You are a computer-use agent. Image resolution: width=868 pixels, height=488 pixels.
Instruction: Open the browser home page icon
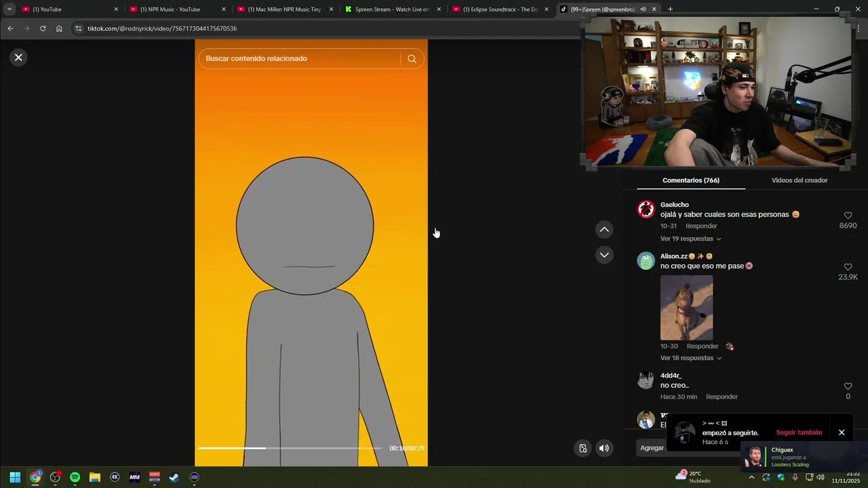(x=59, y=28)
